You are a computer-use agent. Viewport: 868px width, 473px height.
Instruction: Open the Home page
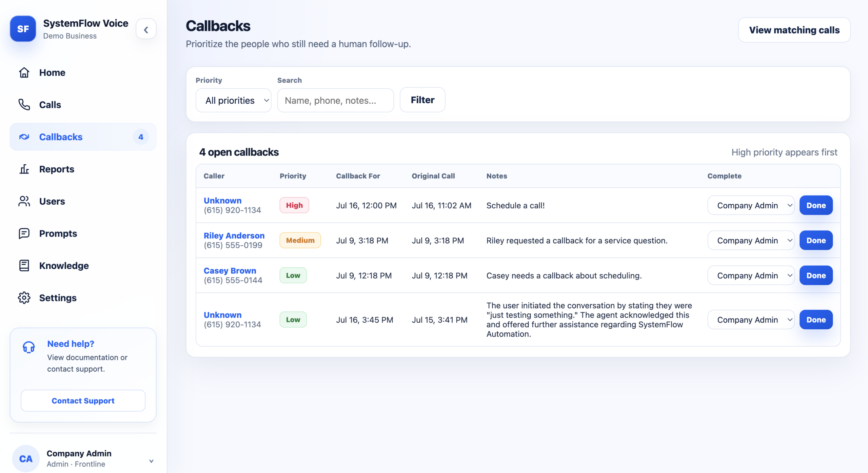[83, 73]
